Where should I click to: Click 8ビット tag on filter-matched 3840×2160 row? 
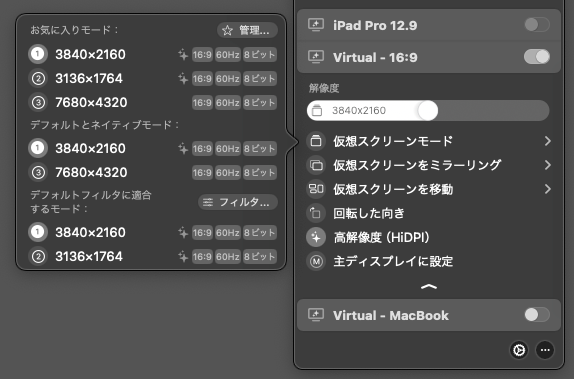point(260,233)
